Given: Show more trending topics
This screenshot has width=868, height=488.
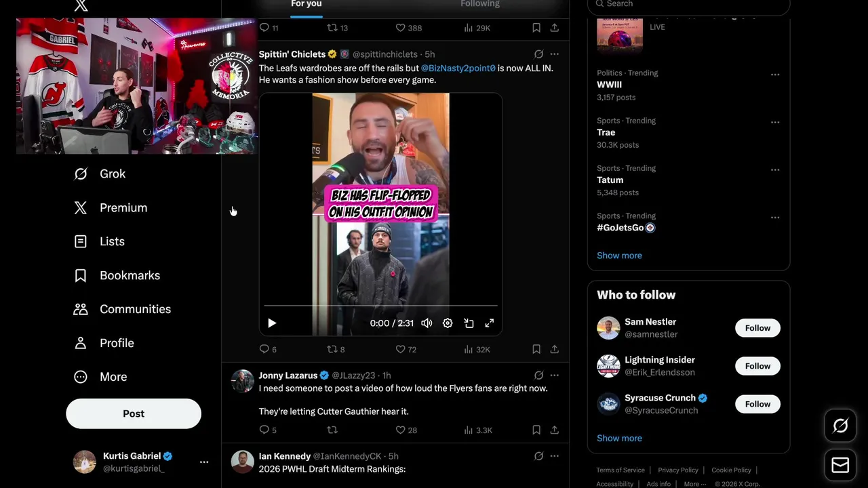Looking at the screenshot, I should pyautogui.click(x=619, y=256).
